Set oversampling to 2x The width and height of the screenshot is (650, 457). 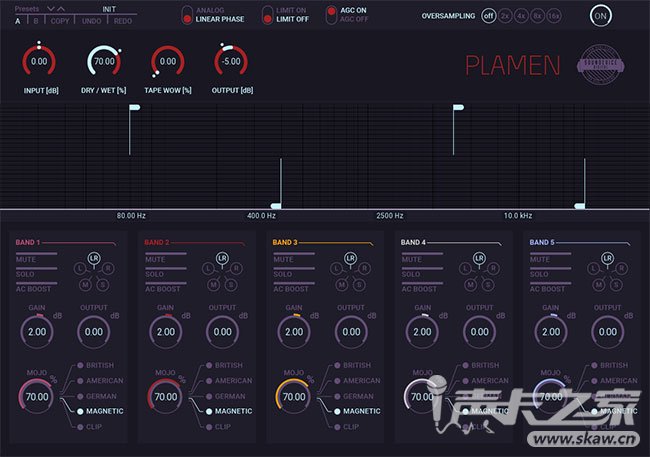[x=505, y=16]
